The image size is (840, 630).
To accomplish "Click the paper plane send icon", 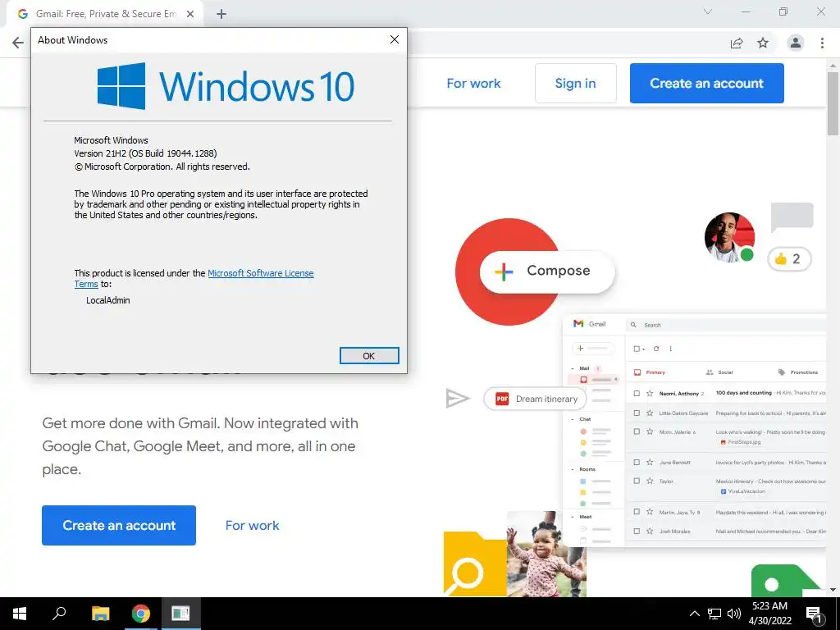I will click(x=458, y=399).
